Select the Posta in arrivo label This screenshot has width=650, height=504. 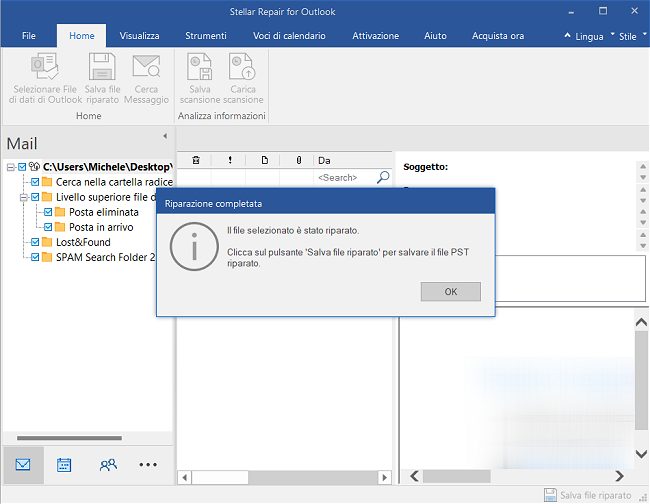pos(101,227)
